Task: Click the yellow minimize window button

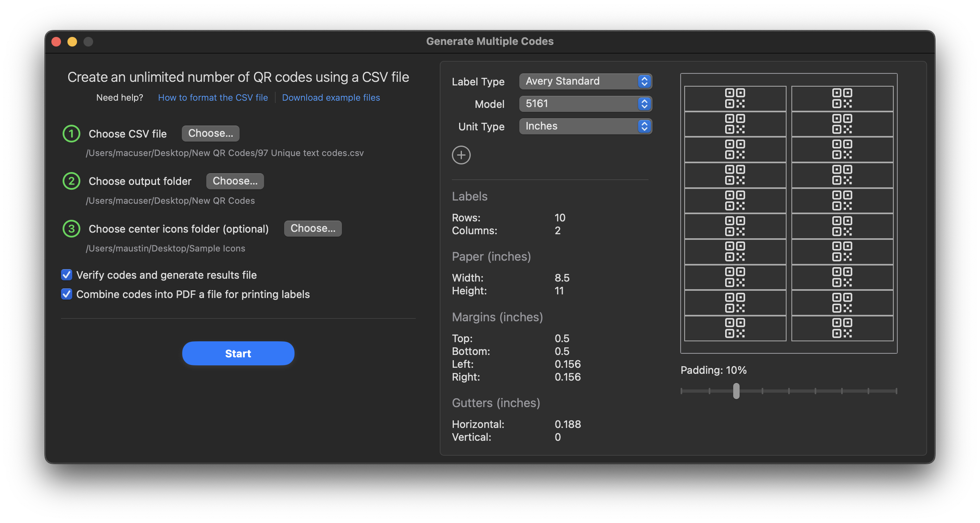Action: tap(72, 42)
